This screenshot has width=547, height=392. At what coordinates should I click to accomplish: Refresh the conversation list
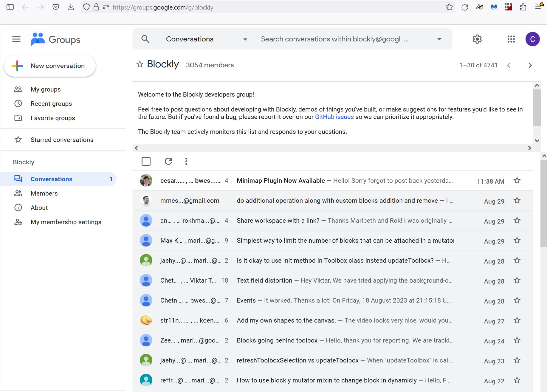coord(168,161)
